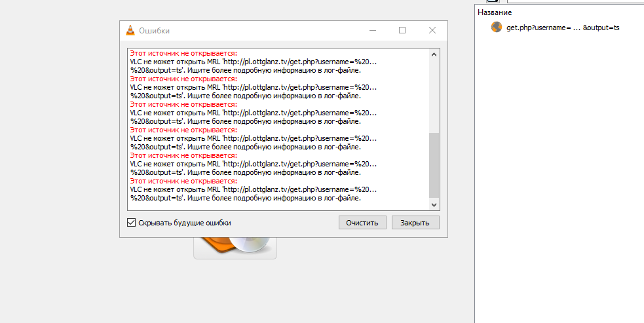644x323 pixels.
Task: Minimize the Ошибки dialog window
Action: click(x=373, y=30)
